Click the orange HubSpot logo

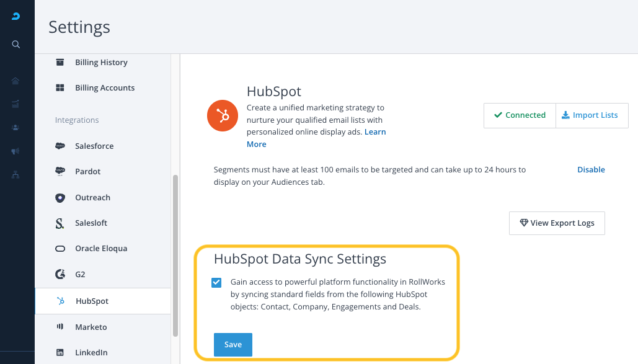point(223,115)
